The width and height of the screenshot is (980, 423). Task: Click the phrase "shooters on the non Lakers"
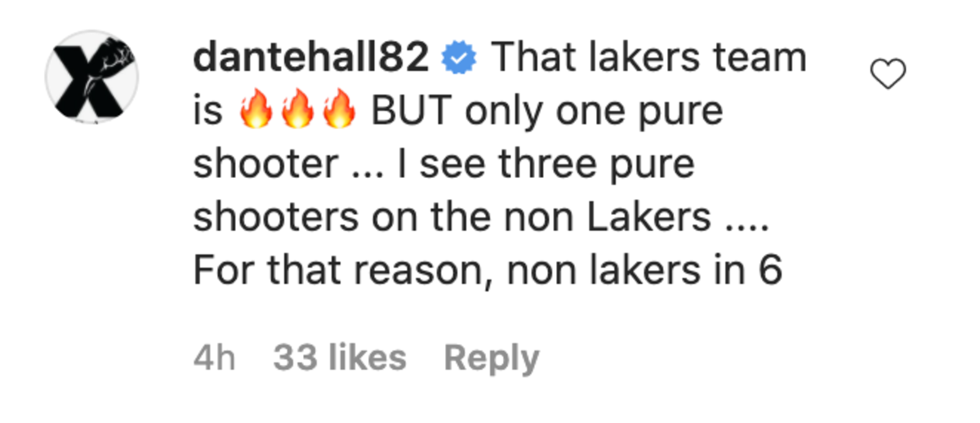click(452, 219)
